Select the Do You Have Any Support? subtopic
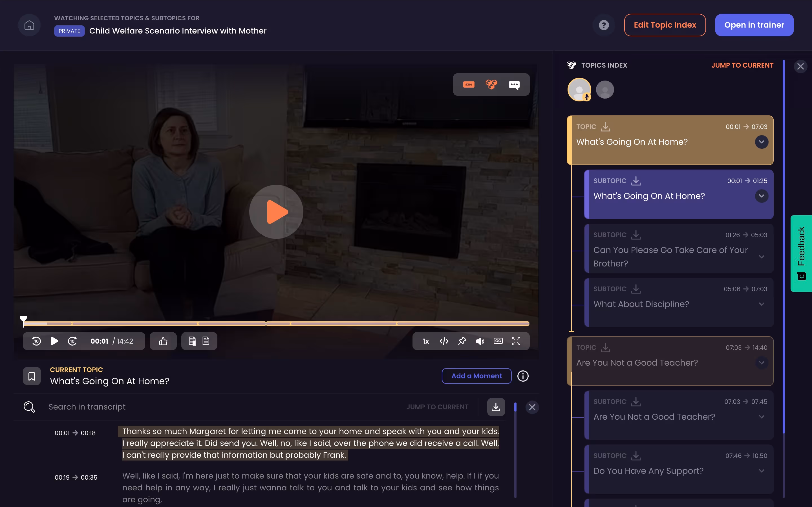Viewport: 812px width, 507px height. [x=648, y=471]
